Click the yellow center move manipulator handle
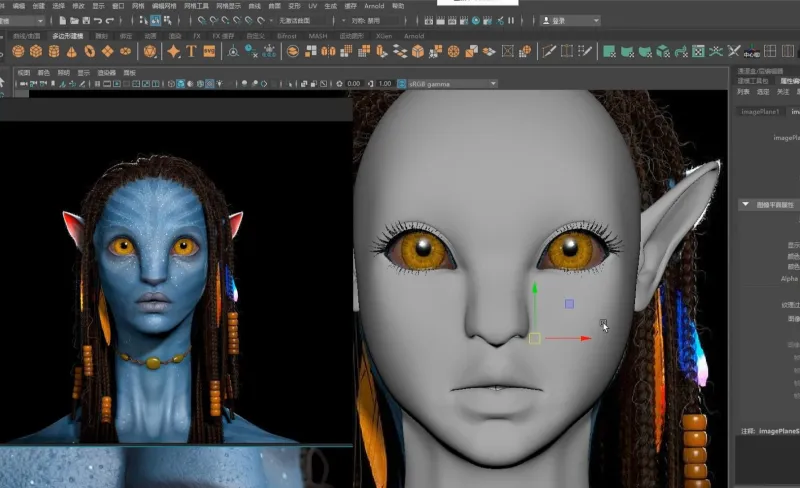 (535, 338)
